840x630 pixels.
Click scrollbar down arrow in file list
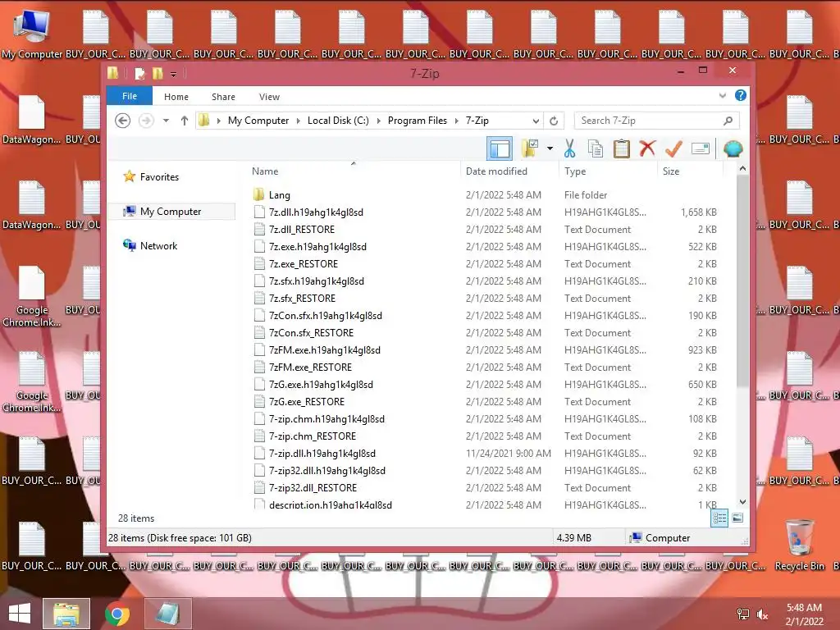click(x=742, y=502)
